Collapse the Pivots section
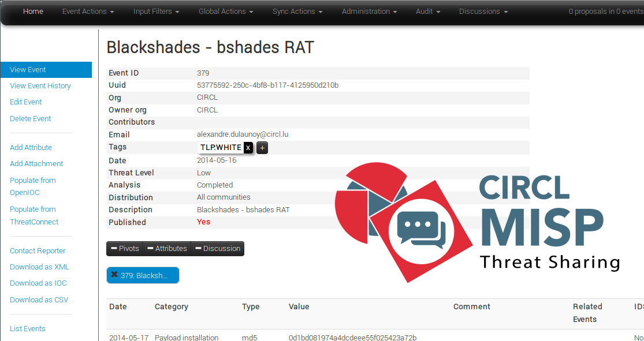 (x=125, y=249)
